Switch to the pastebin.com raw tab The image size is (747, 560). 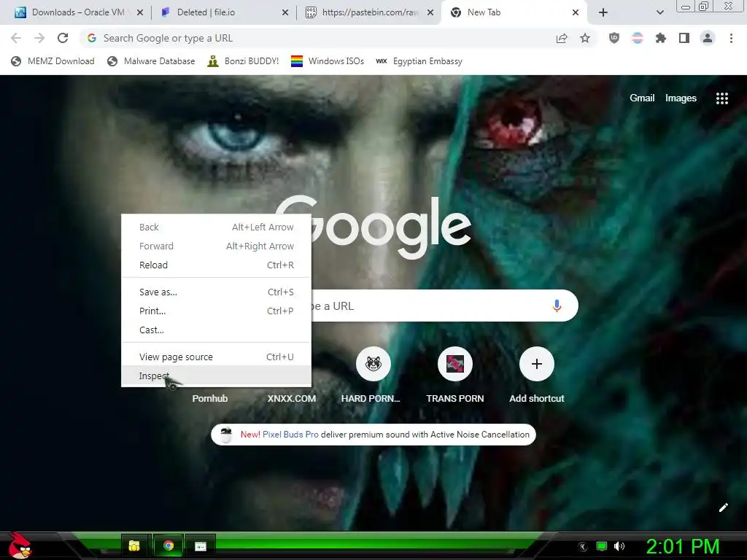tap(370, 12)
